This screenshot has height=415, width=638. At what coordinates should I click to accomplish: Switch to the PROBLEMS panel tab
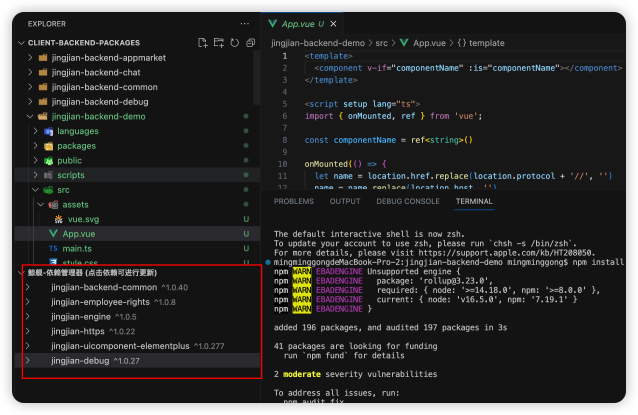pyautogui.click(x=293, y=201)
